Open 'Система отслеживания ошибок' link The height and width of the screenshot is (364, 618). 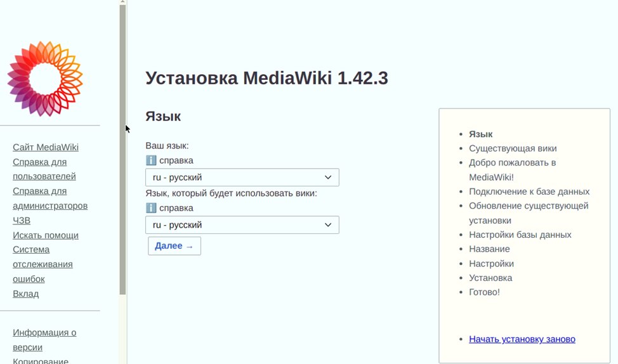pos(43,264)
